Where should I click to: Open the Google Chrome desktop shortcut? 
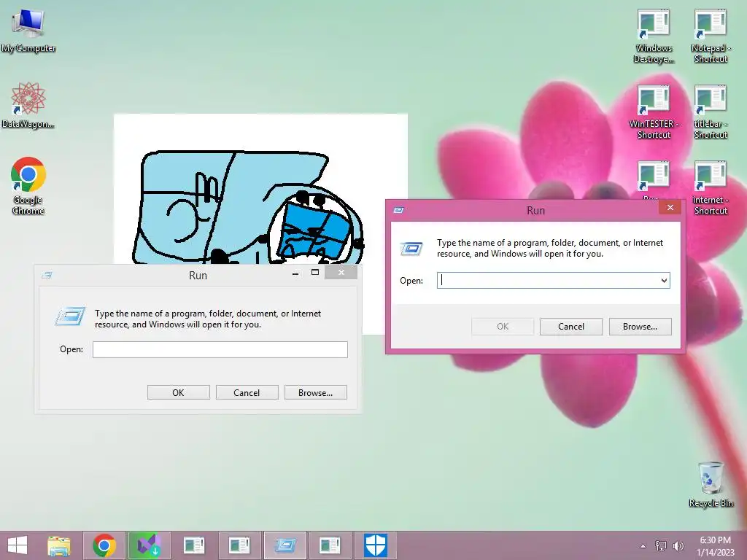tap(28, 186)
